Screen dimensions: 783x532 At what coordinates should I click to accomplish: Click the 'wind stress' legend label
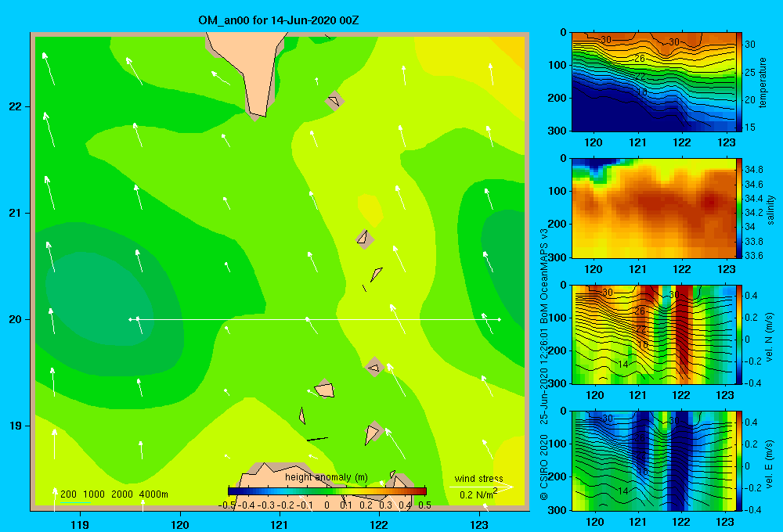pyautogui.click(x=478, y=478)
